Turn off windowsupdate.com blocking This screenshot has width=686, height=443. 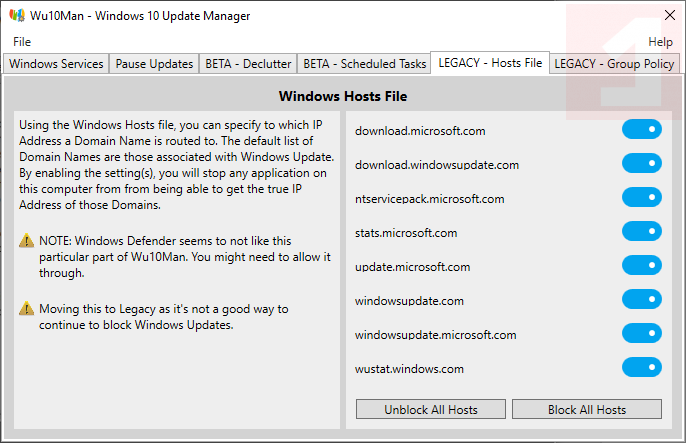[642, 300]
